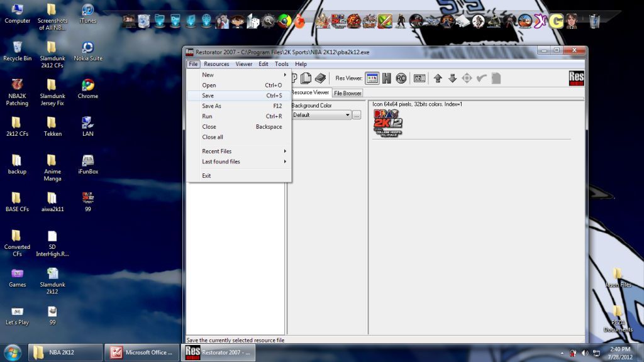This screenshot has width=644, height=362.
Task: Open Computer desktop icon
Action: pos(17,14)
